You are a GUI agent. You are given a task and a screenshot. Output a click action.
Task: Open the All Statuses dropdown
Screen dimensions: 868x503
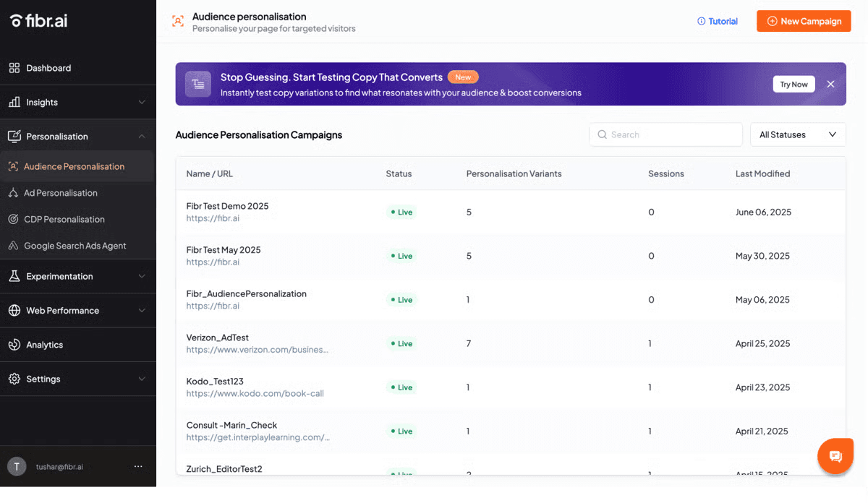point(798,134)
